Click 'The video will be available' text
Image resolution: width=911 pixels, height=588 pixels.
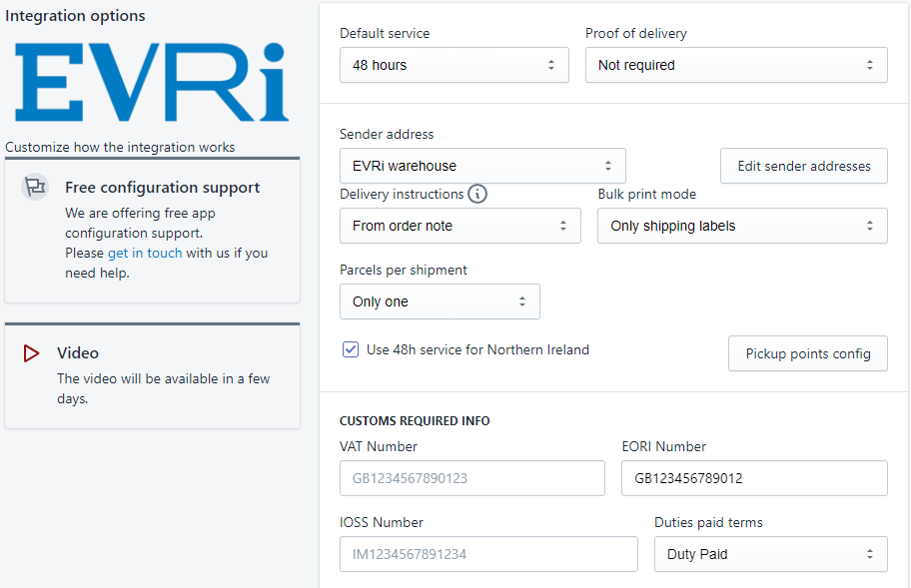(x=163, y=388)
